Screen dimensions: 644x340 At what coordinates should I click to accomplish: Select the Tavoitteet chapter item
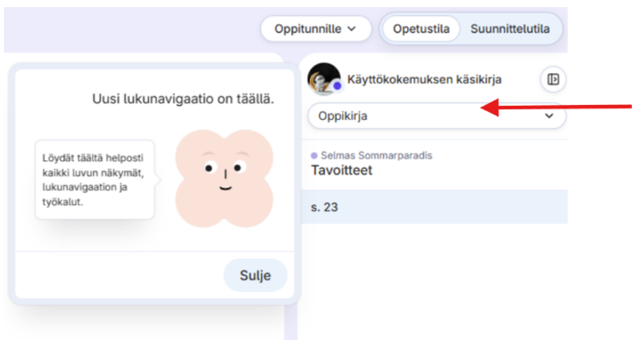coord(341,170)
